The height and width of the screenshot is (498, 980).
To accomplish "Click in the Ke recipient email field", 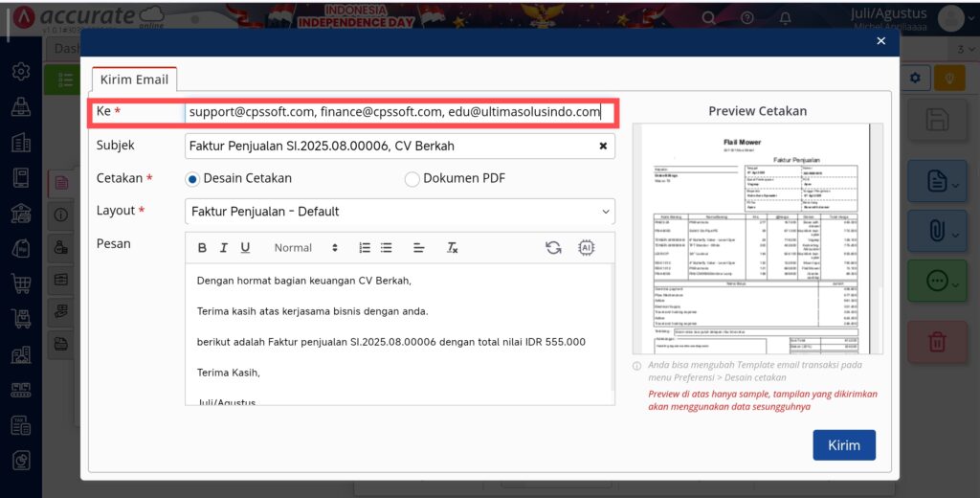I will (x=400, y=113).
